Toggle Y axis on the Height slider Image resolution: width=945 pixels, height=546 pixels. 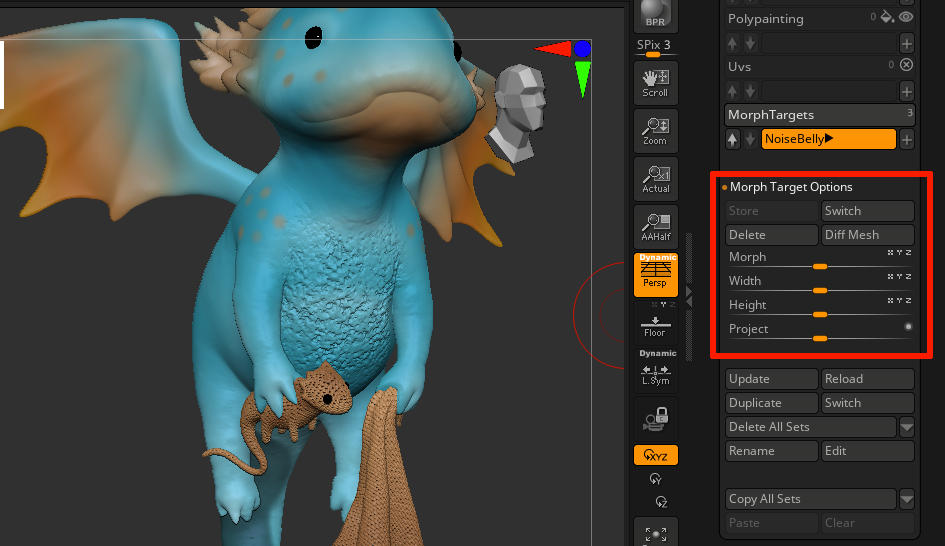[899, 301]
